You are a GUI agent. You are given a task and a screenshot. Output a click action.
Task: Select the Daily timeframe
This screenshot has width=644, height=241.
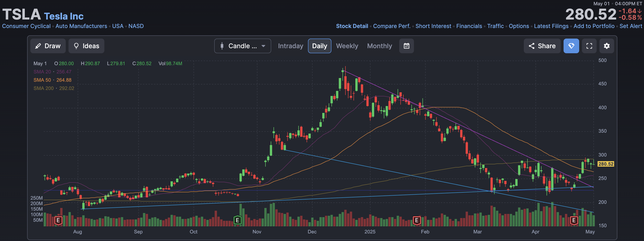pos(319,46)
